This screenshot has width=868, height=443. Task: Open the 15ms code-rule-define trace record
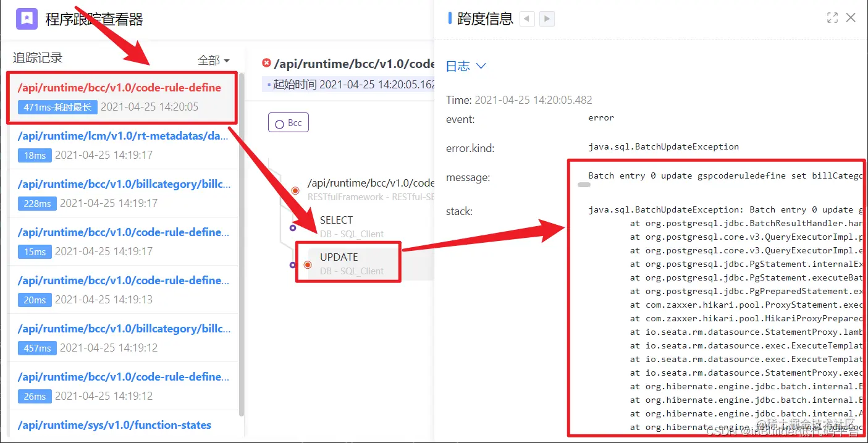[x=123, y=242]
